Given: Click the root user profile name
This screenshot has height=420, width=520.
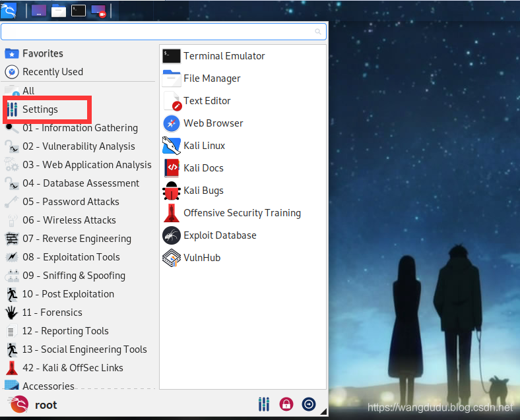Looking at the screenshot, I should [x=46, y=405].
